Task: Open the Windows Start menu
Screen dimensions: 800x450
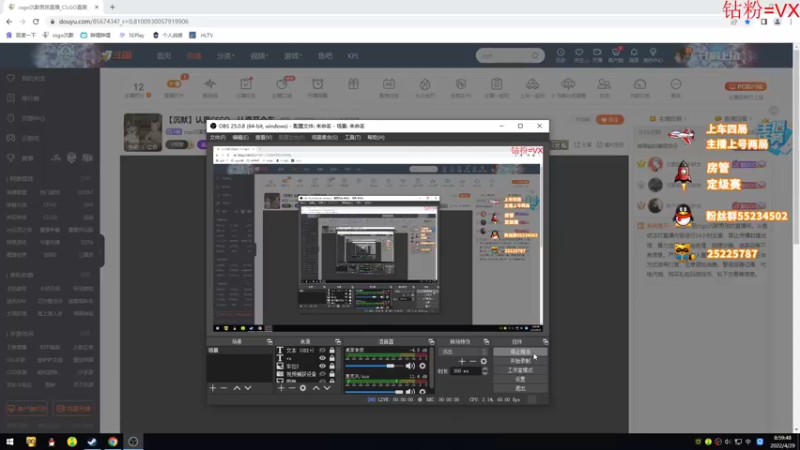Action: pyautogui.click(x=10, y=441)
